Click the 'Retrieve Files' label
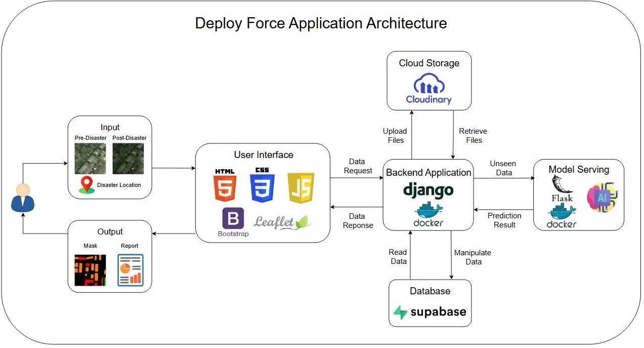 (x=473, y=135)
